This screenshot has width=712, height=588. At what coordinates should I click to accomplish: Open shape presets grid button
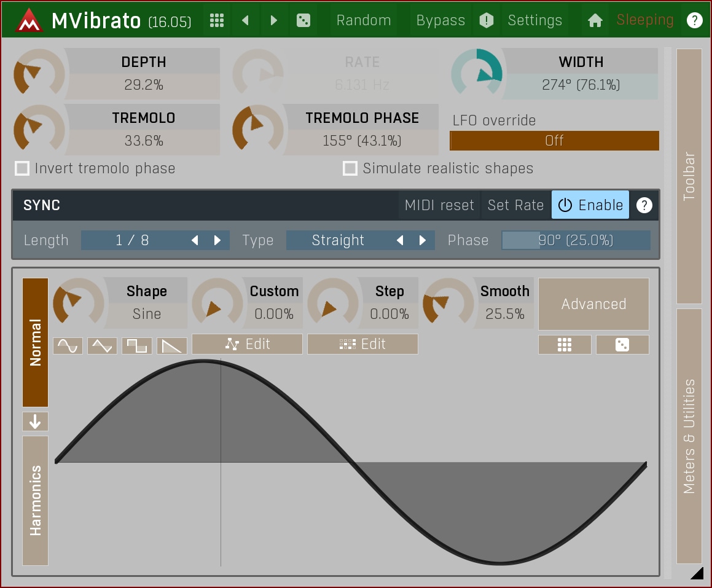coord(565,345)
